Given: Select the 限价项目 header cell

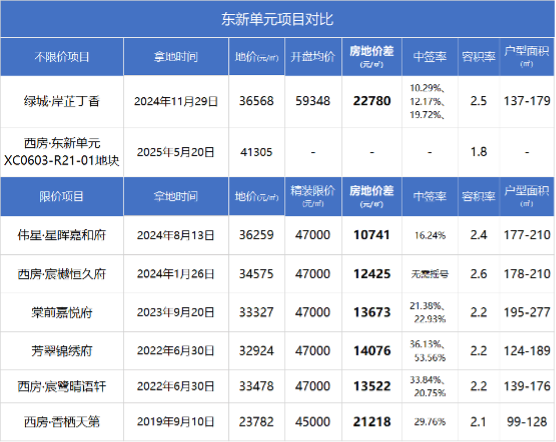Looking at the screenshot, I should click(62, 196).
